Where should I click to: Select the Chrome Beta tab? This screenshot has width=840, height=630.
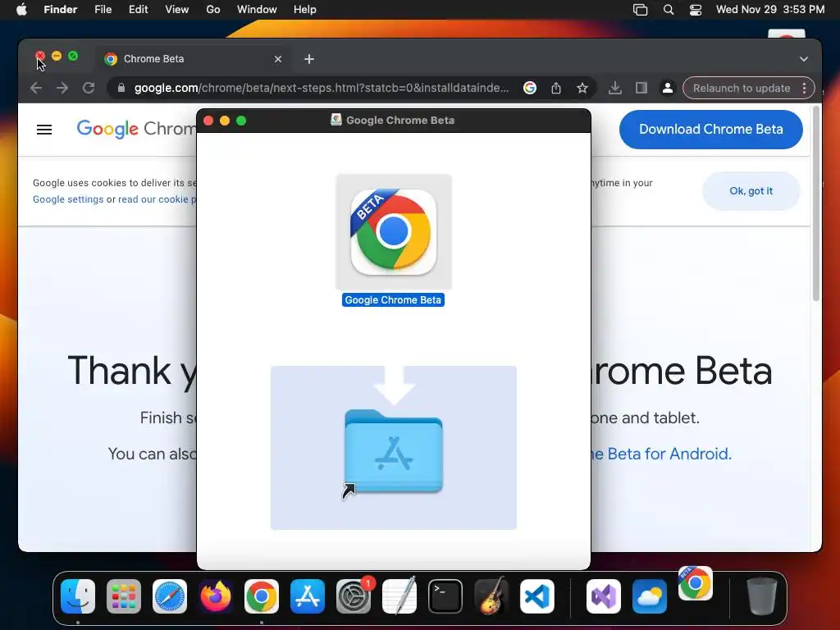coord(193,59)
